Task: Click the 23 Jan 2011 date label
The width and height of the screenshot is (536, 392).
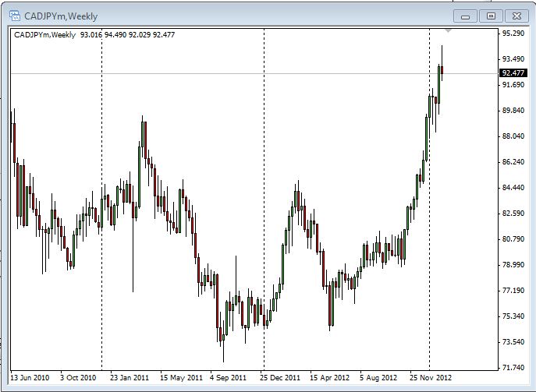Action: pos(130,378)
